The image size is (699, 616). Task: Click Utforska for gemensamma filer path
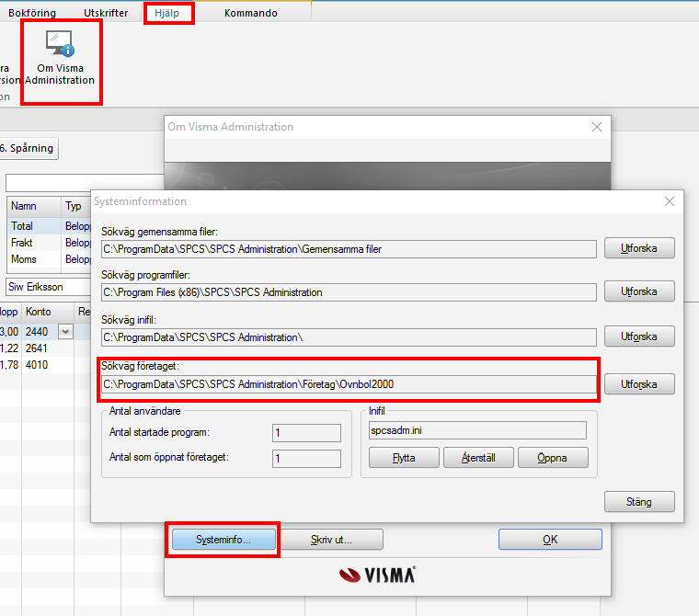[639, 248]
